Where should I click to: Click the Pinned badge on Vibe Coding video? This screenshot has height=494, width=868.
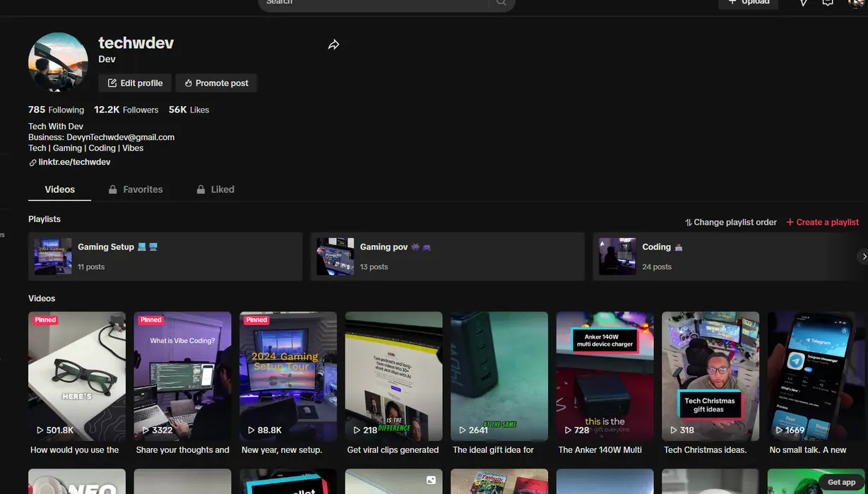(x=151, y=320)
